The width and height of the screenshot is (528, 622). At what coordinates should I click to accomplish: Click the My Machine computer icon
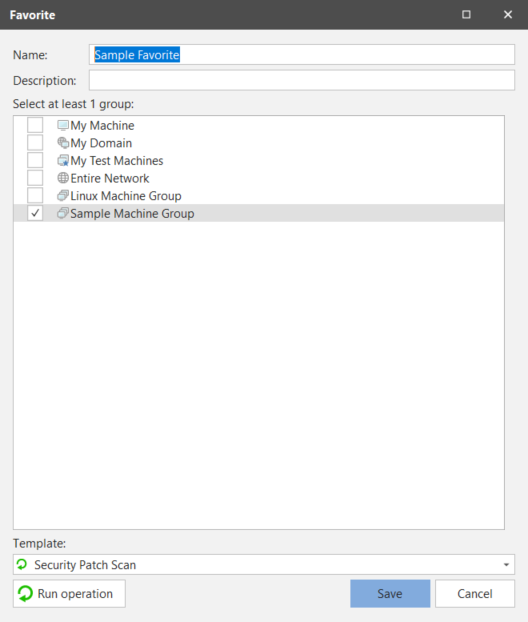tap(63, 125)
